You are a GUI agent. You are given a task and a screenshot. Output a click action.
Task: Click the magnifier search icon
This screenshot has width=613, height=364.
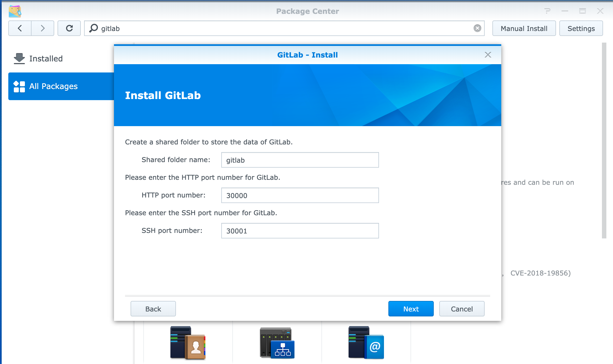click(x=93, y=28)
